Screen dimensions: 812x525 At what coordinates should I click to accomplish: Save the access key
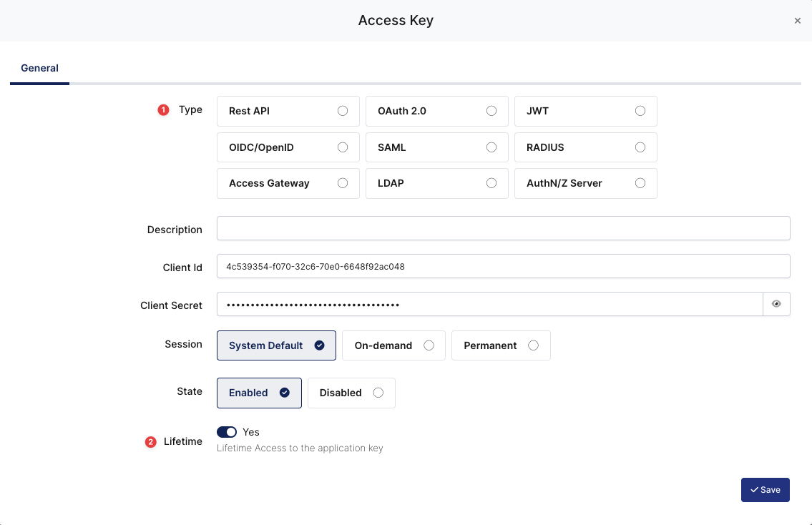pos(765,490)
